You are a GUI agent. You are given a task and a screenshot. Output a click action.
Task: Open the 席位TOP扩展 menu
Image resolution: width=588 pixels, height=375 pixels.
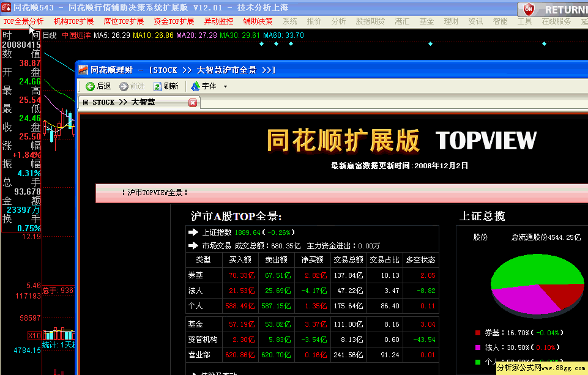coord(124,21)
